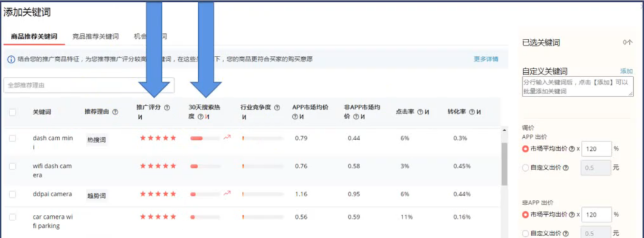
Task: Open help icon beside 30天搜索热度 header
Action: pos(200,117)
